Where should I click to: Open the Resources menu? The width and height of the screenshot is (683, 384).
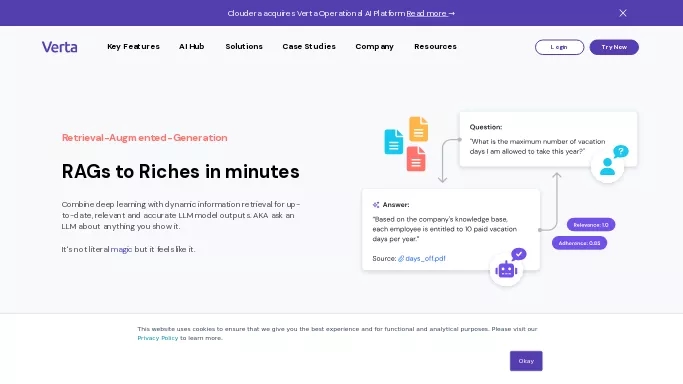click(x=435, y=47)
